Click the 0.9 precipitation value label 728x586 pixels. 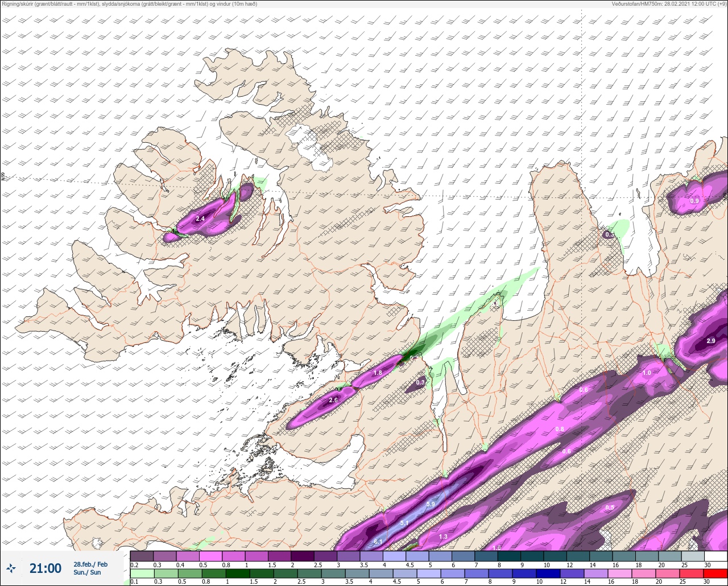(694, 201)
